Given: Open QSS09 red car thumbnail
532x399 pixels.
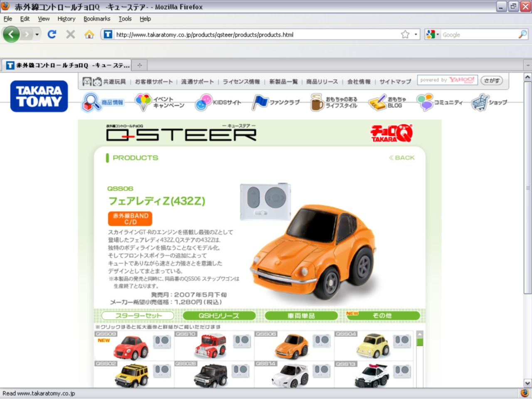Looking at the screenshot, I should tap(131, 347).
